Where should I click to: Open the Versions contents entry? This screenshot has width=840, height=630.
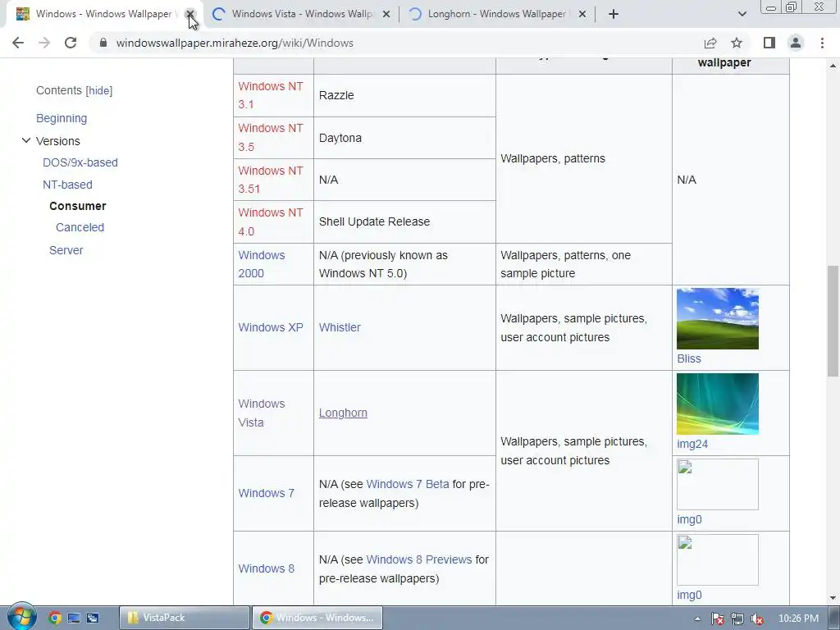pos(58,141)
